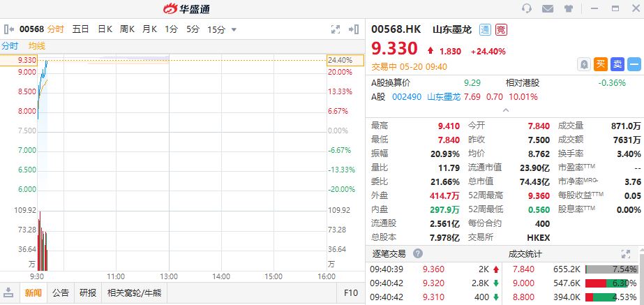
Task: Collapse right quote panel icon
Action: click(354, 29)
